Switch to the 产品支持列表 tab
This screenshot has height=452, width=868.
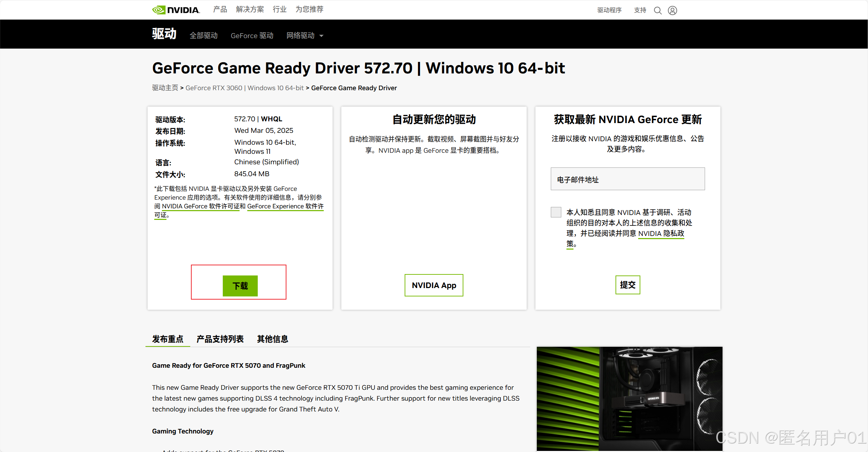220,339
